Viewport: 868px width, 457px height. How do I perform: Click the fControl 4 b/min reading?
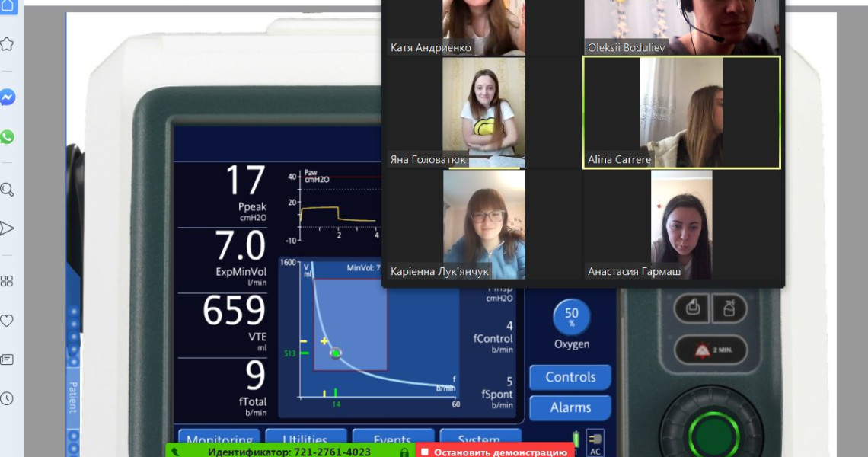click(x=493, y=337)
